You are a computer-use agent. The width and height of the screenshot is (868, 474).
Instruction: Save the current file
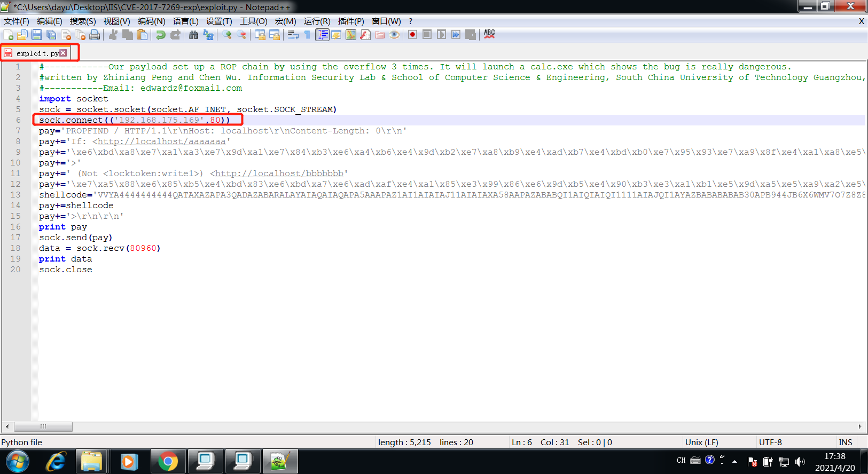pyautogui.click(x=37, y=35)
